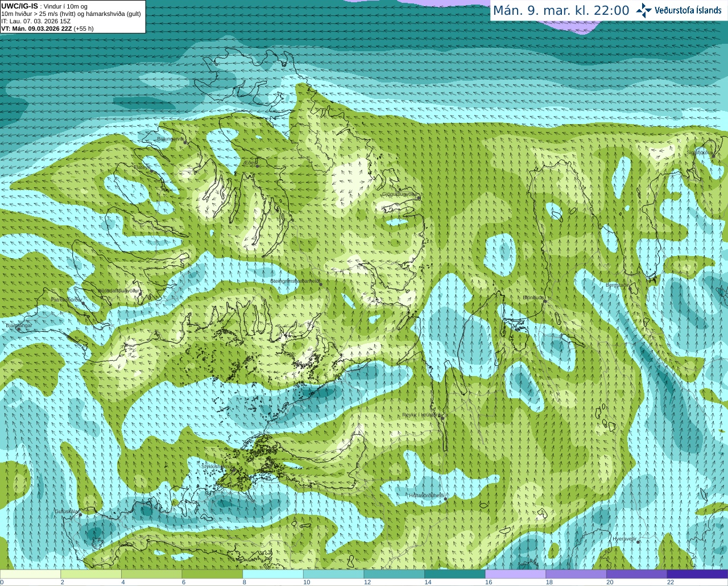Image resolution: width=728 pixels, height=586 pixels.
Task: Click the '10m hviður > 25 m/s' description line
Action: pyautogui.click(x=71, y=14)
